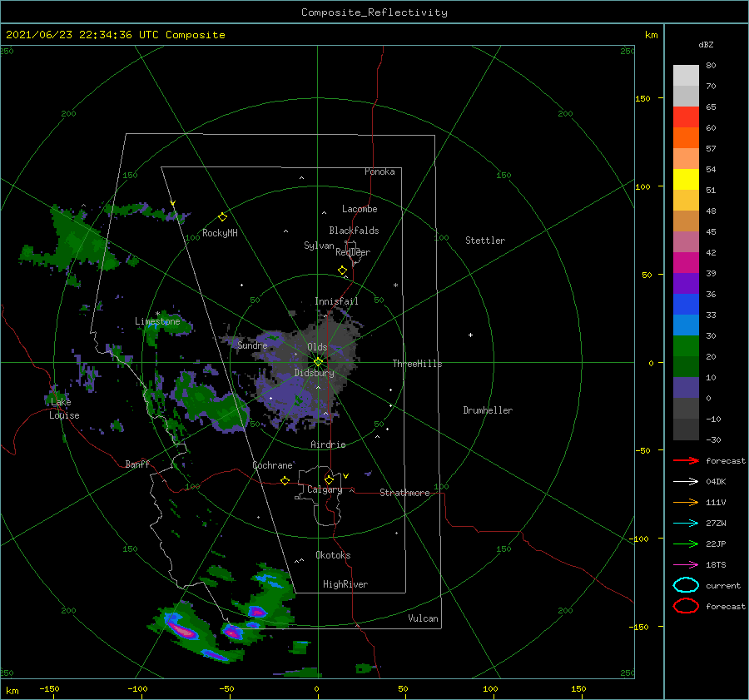The image size is (749, 700).
Task: Click the purple swatch between 39 and 36 dBZ
Action: pos(686,283)
